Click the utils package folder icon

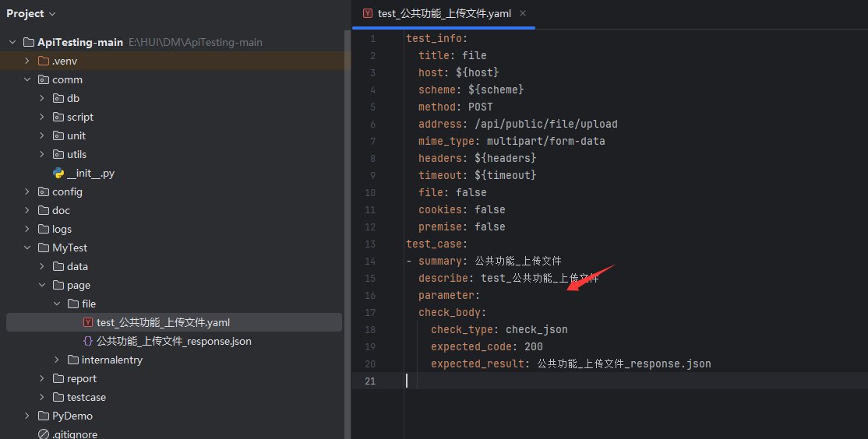[x=58, y=154]
